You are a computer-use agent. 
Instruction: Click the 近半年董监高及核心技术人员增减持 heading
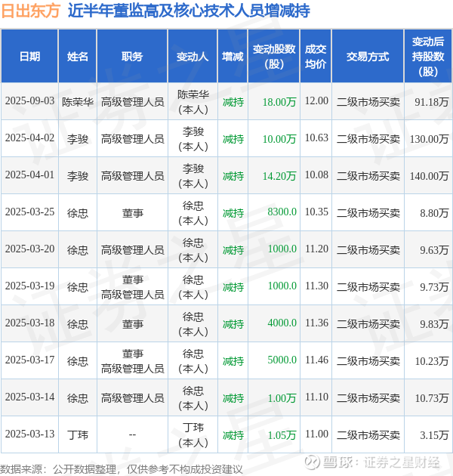point(189,11)
